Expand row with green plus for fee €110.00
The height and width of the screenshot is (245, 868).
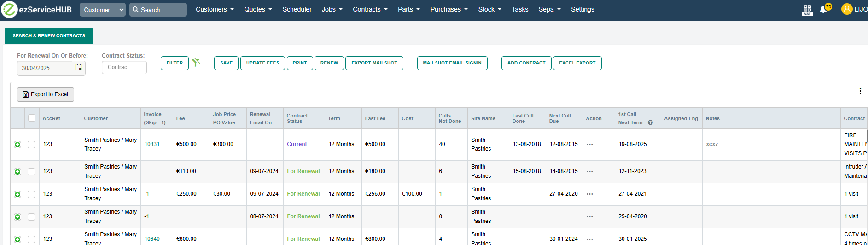(x=17, y=172)
